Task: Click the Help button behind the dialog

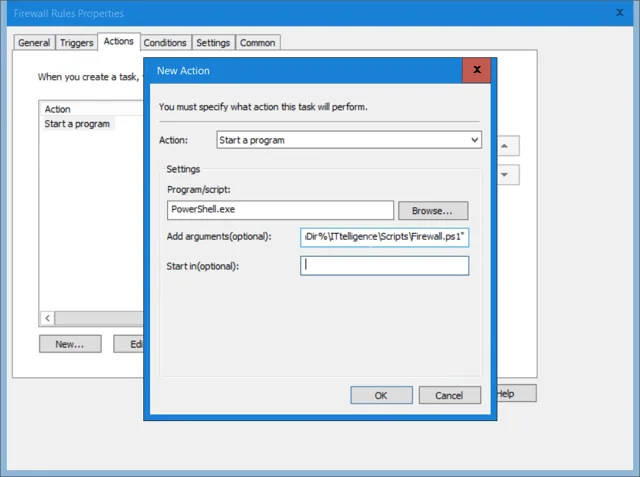Action: (516, 393)
